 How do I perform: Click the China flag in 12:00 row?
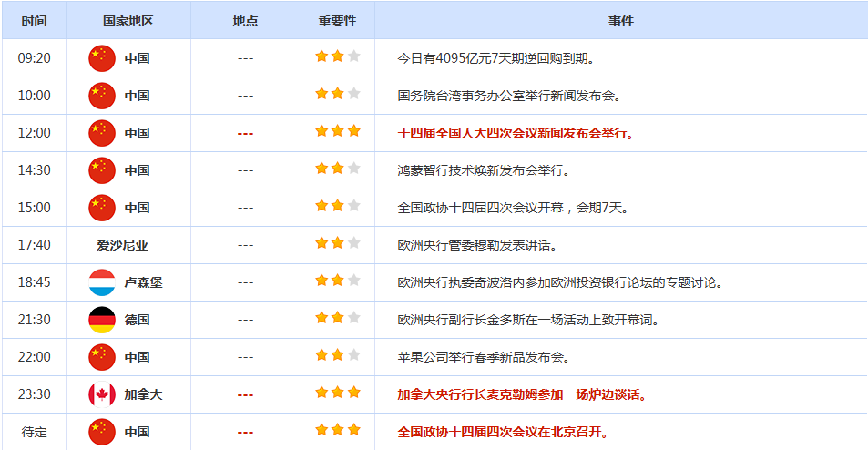click(102, 133)
